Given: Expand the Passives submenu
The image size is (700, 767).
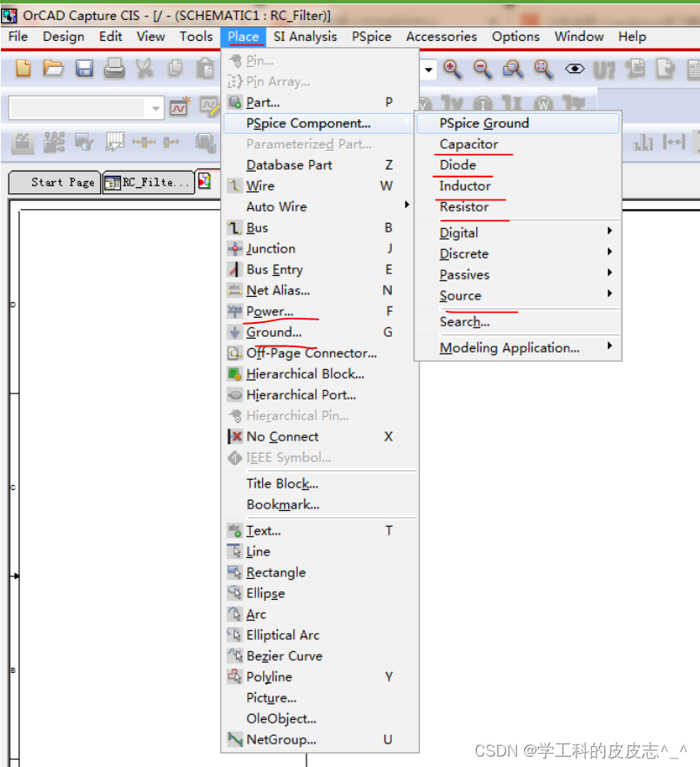Looking at the screenshot, I should point(518,275).
